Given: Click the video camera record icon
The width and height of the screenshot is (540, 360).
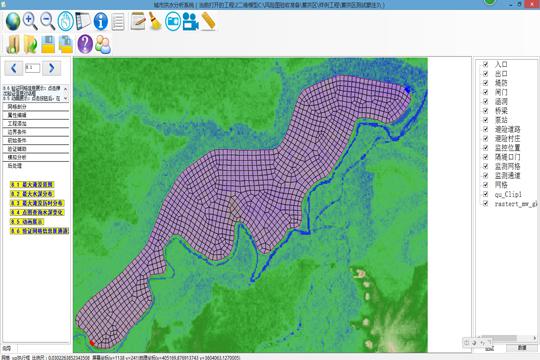Looking at the screenshot, I should pos(190,22).
